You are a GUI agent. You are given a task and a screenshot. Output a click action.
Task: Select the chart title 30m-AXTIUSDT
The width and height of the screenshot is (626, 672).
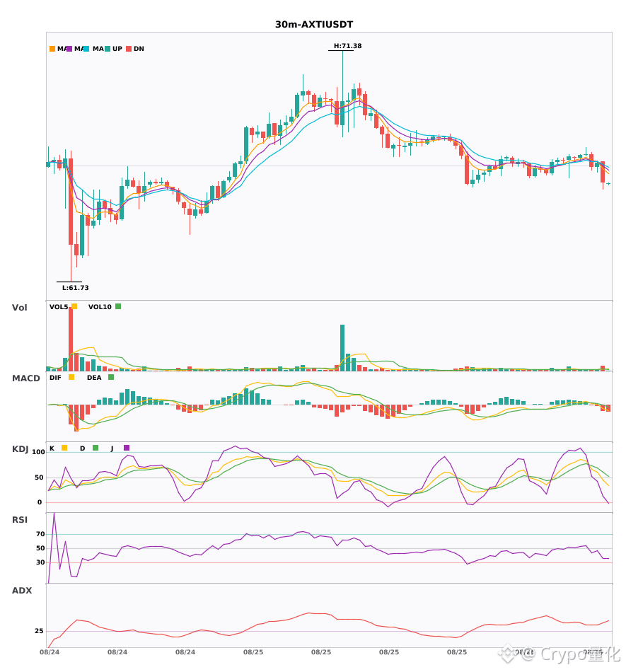point(314,25)
